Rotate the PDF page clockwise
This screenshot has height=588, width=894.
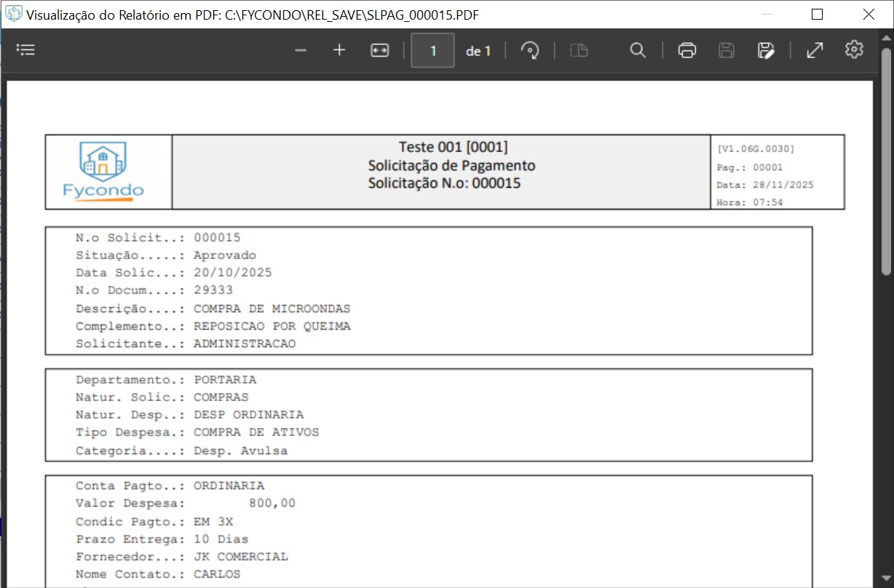pyautogui.click(x=530, y=50)
